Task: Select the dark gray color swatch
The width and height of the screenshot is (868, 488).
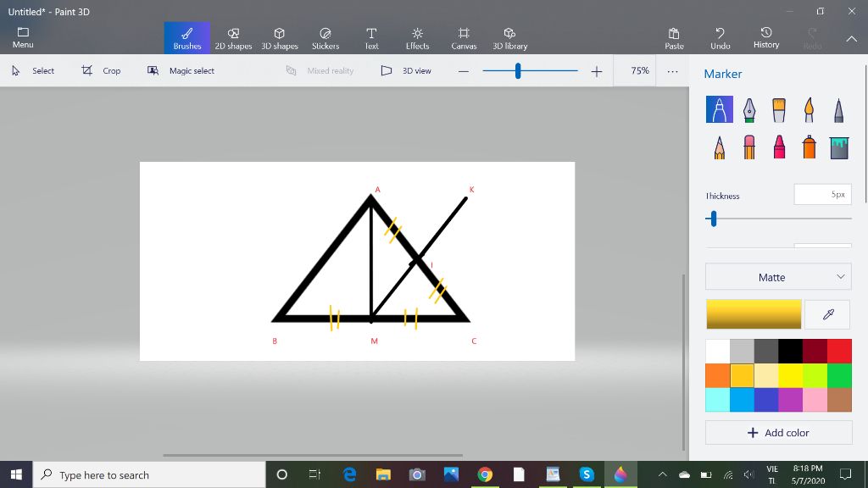Action: click(766, 351)
